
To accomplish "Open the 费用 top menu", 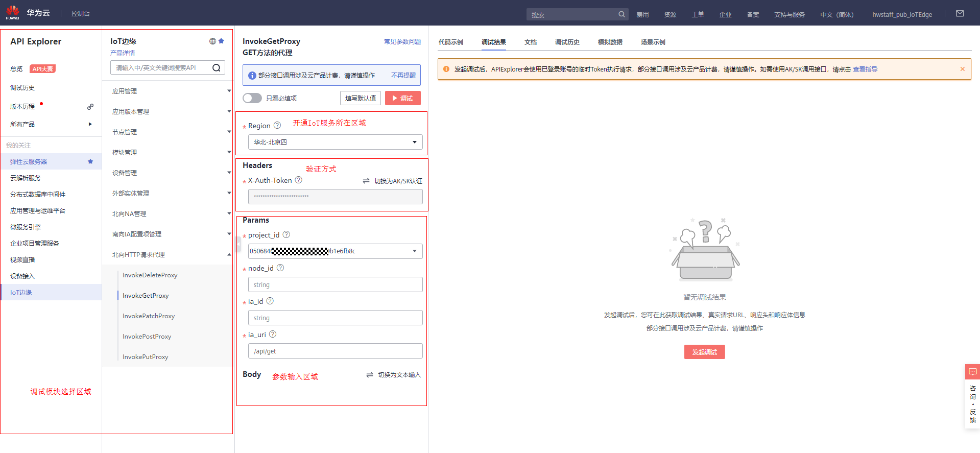I will click(642, 14).
